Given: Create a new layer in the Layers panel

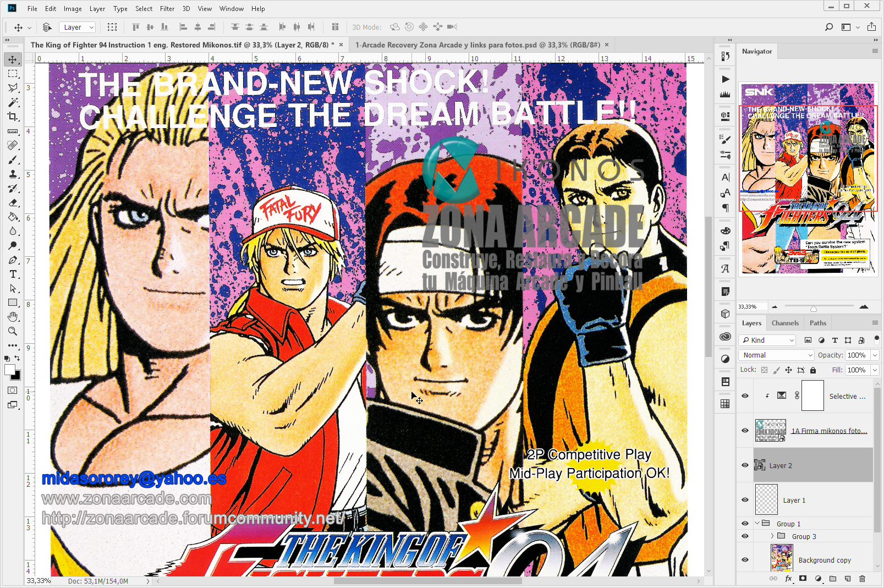Looking at the screenshot, I should [847, 579].
